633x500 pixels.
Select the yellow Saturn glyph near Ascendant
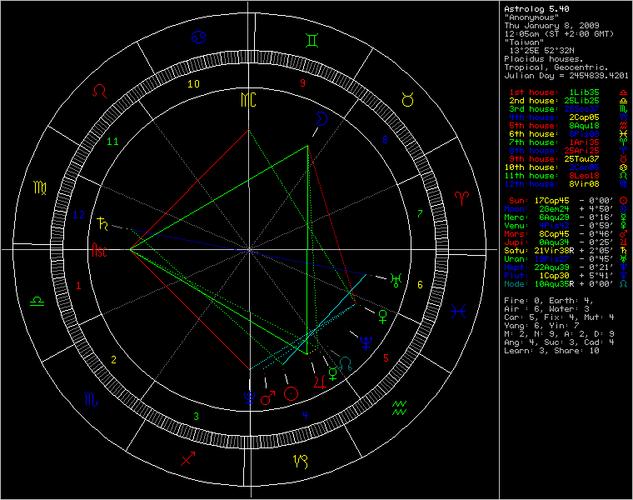point(103,224)
